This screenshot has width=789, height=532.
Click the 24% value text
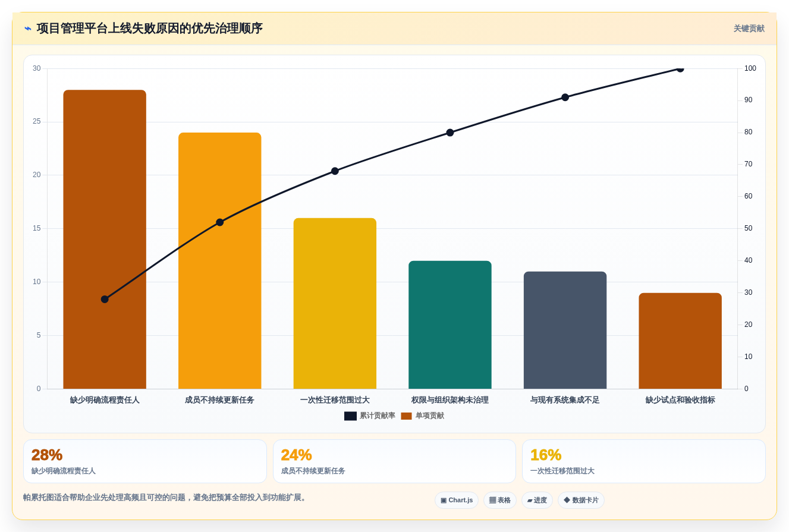[296, 455]
